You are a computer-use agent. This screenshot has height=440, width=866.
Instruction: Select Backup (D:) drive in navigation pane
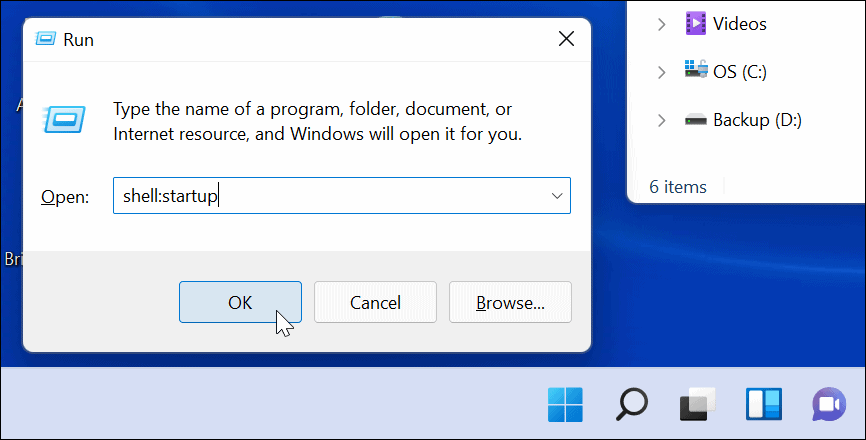757,120
